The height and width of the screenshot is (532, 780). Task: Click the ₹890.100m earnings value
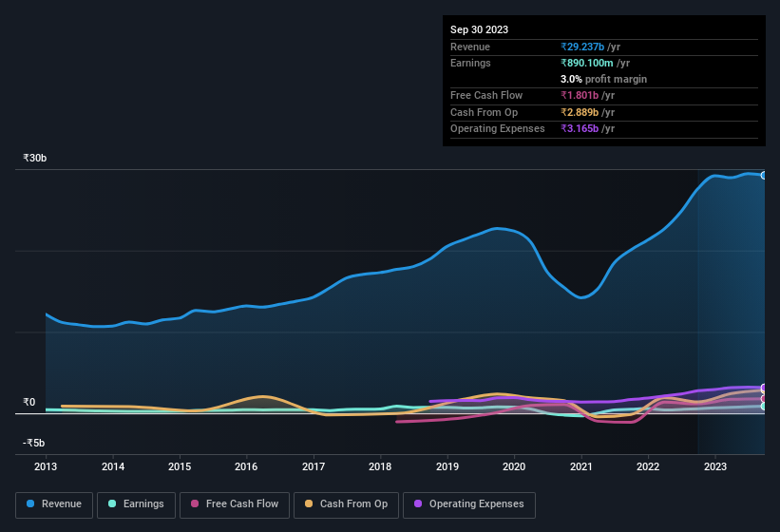pos(587,63)
